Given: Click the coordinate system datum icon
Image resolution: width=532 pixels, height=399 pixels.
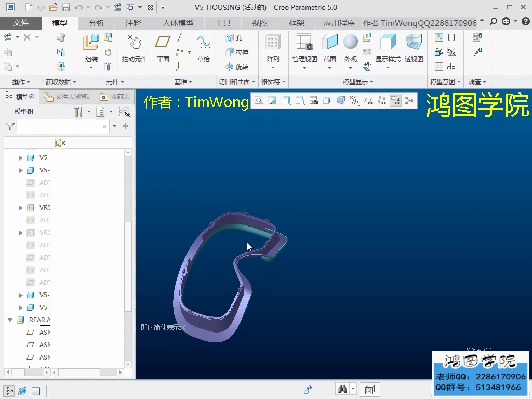Looking at the screenshot, I should 180,66.
